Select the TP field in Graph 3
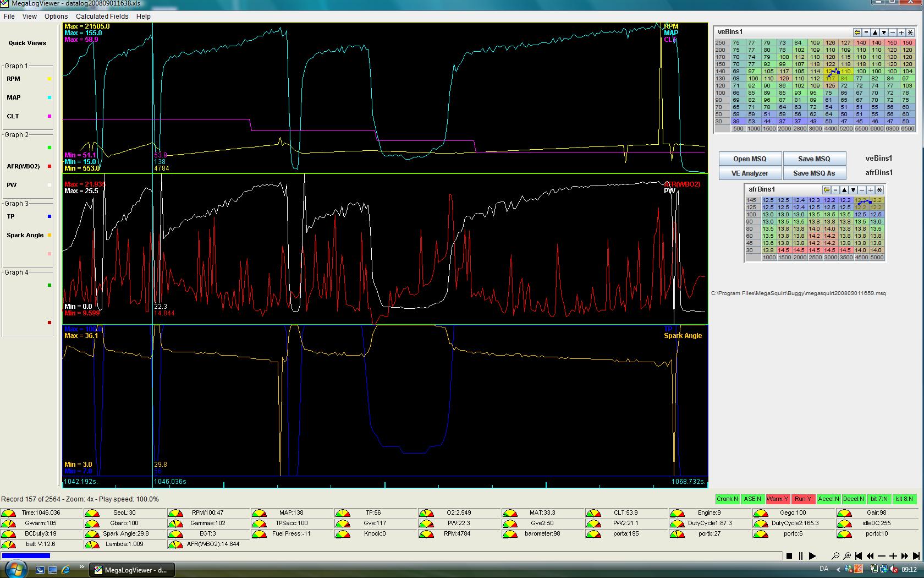924x578 pixels. tap(10, 216)
